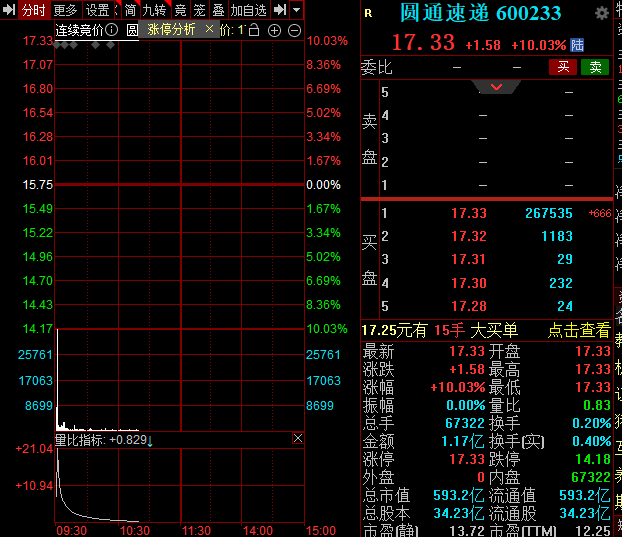Click buy level 4 price 17.30
This screenshot has width=622, height=537.
[x=469, y=283]
